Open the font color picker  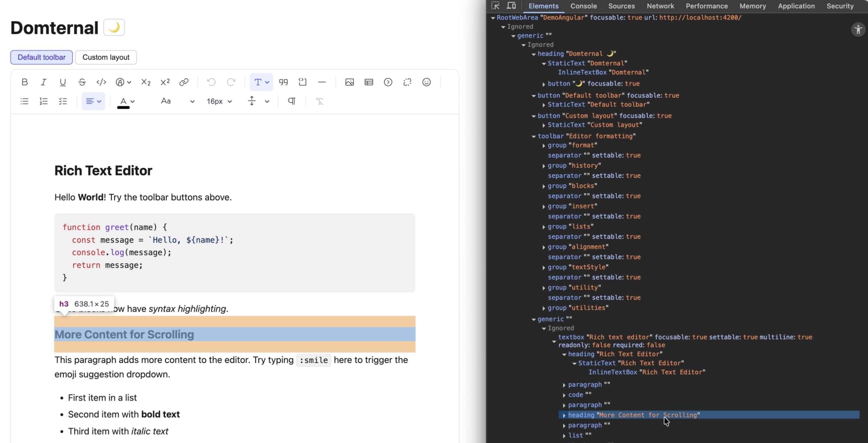[125, 101]
